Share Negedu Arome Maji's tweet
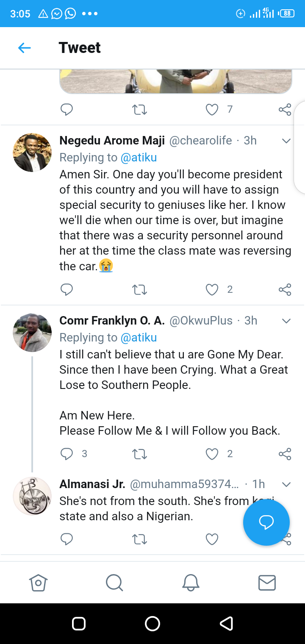This screenshot has height=644, width=305. click(x=285, y=290)
